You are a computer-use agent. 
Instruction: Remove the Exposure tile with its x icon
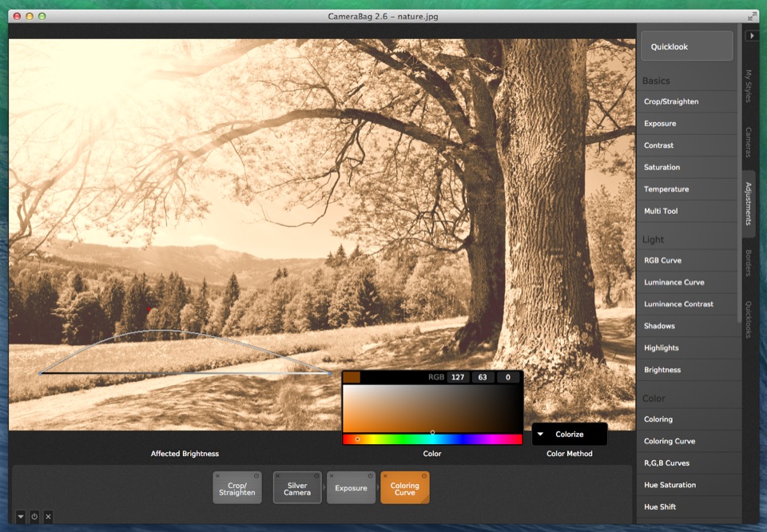[332, 476]
